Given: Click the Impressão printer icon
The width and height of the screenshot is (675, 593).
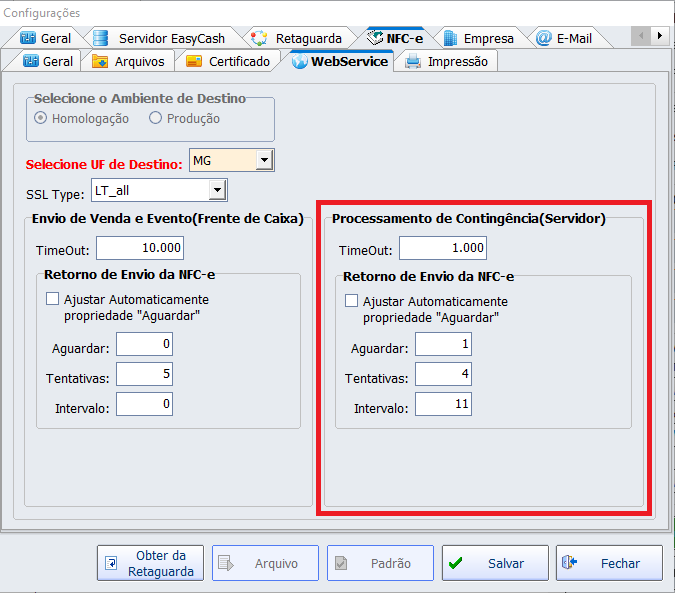Looking at the screenshot, I should 412,61.
